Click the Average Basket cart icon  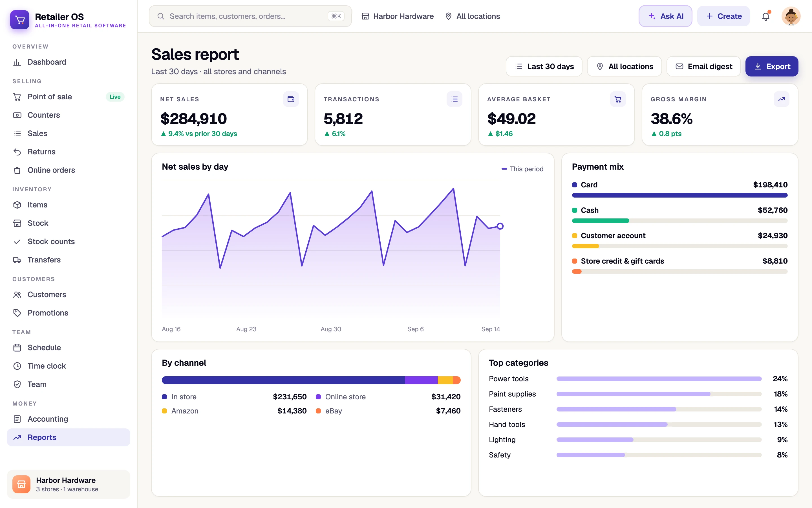pos(618,99)
